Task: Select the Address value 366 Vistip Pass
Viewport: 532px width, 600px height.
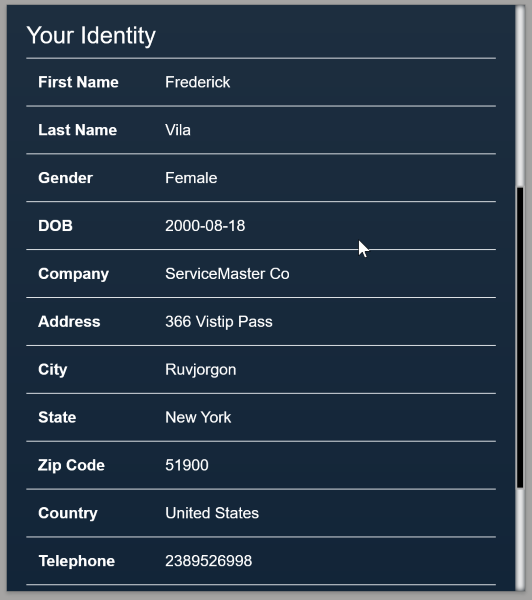Action: tap(219, 321)
